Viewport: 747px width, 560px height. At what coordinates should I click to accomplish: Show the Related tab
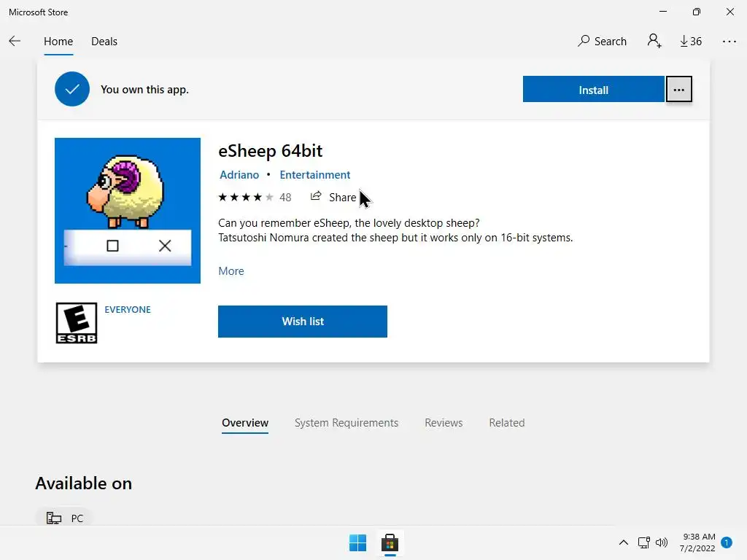[x=507, y=423]
